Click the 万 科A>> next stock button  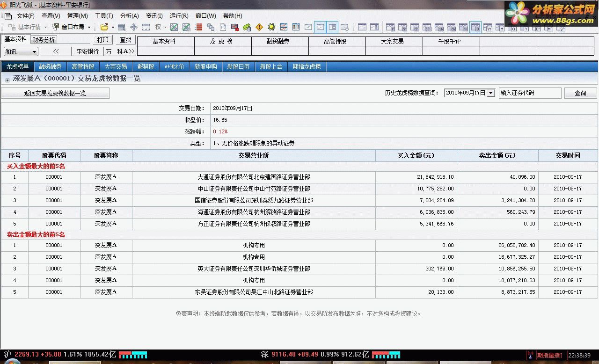click(x=120, y=51)
